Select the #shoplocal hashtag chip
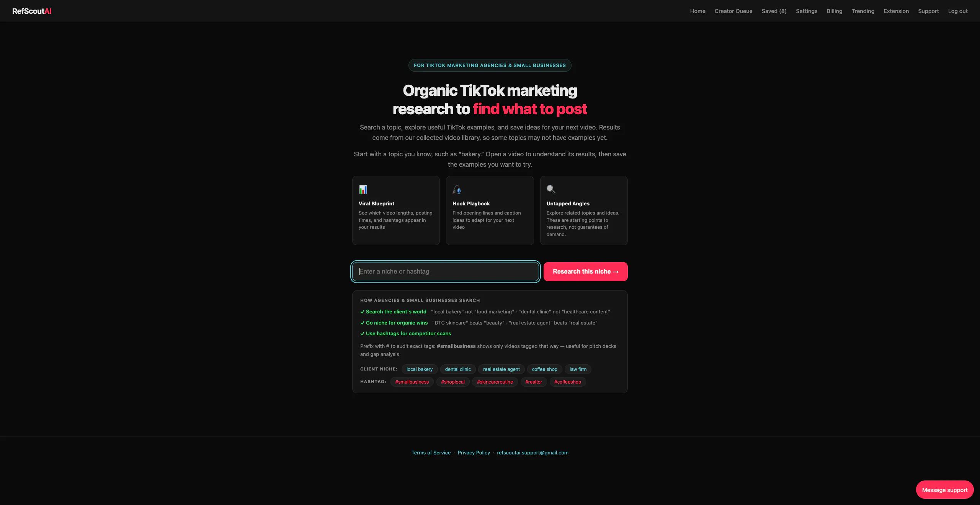The image size is (980, 505). click(453, 382)
